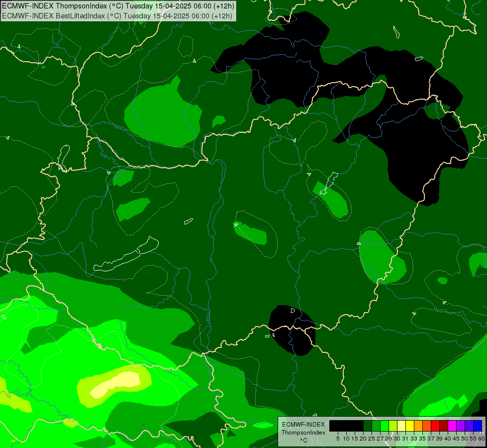Click legend scale value 33

[x=414, y=439]
